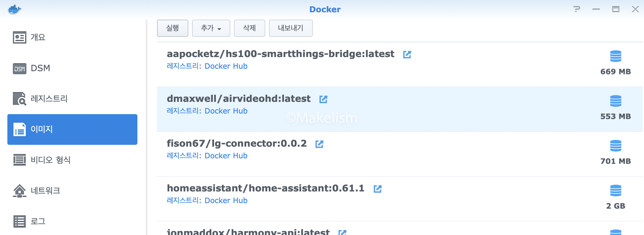Image resolution: width=644 pixels, height=235 pixels.
Task: Click the Docker whale logo icon
Action: point(14,9)
